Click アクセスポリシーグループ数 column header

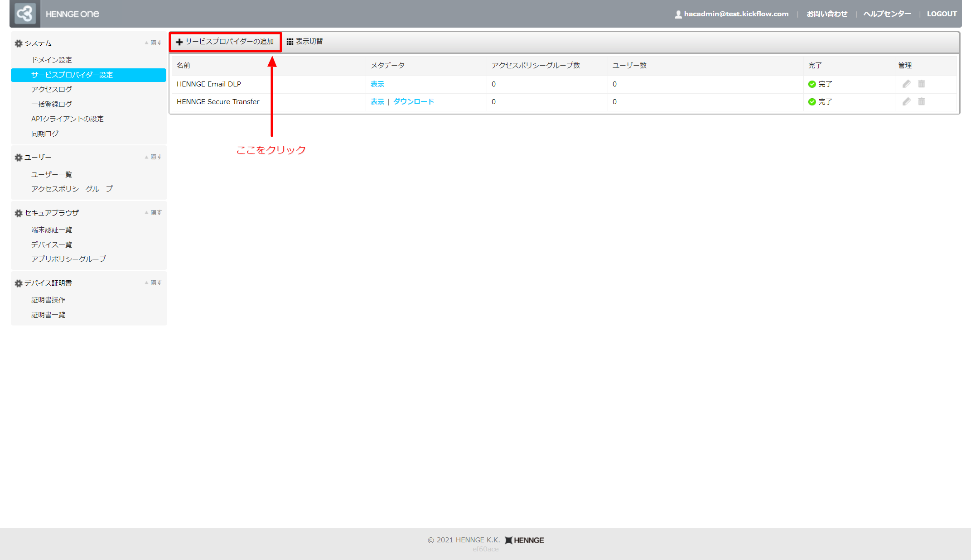tap(536, 65)
